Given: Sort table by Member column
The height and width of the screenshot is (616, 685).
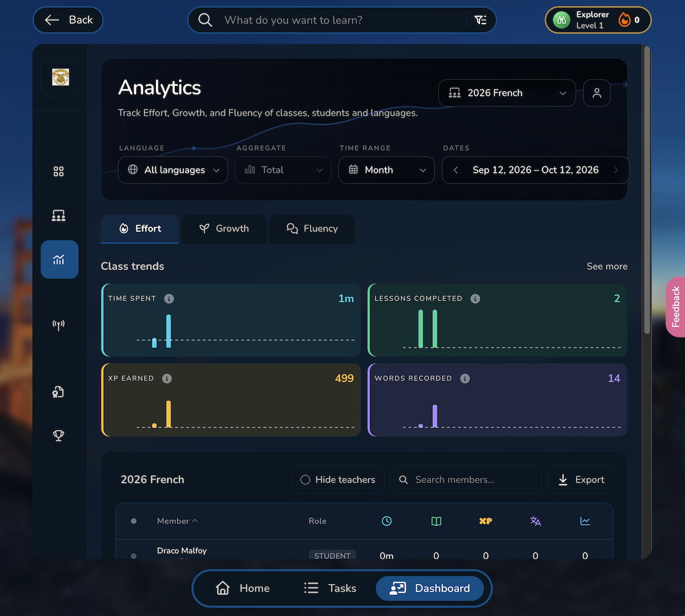Looking at the screenshot, I should point(177,521).
